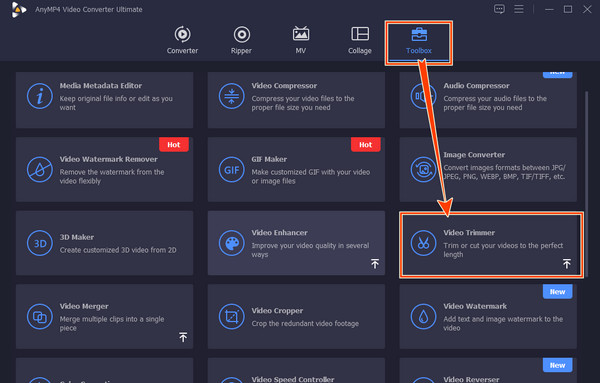600x383 pixels.
Task: Open the feedback message icon in title bar
Action: point(499,9)
